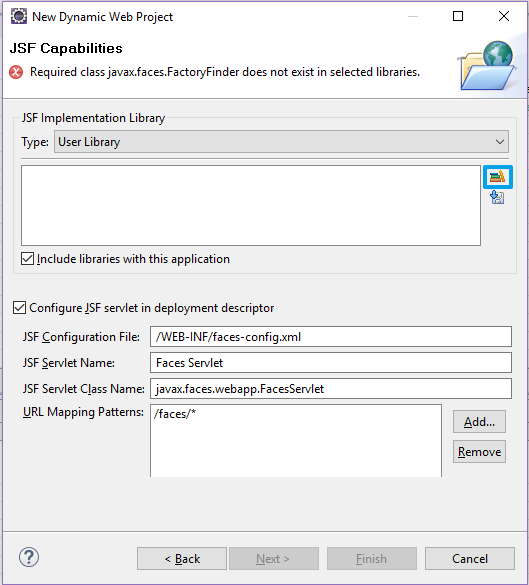The height and width of the screenshot is (585, 529).
Task: Uncheck Include libraries with this application
Action: tap(28, 259)
